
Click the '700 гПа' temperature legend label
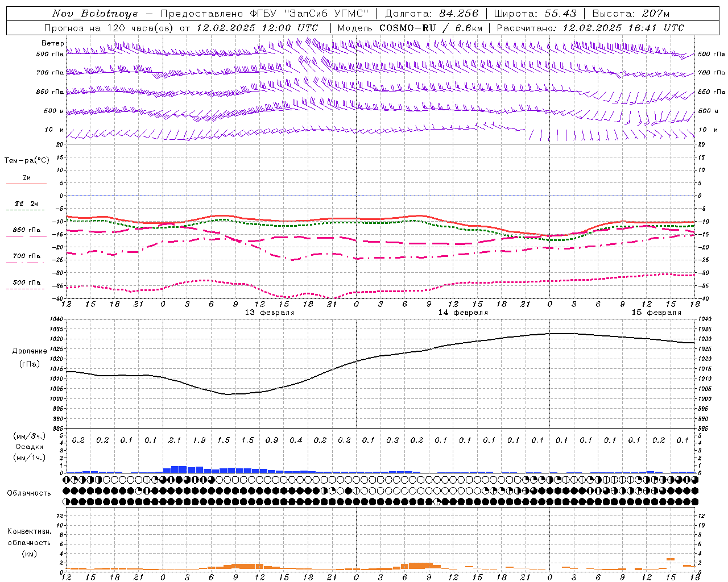27,256
